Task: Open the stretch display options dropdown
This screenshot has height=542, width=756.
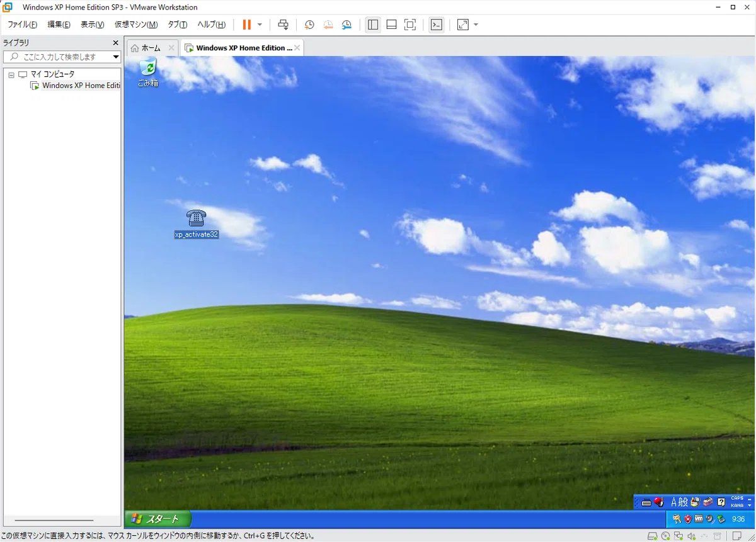Action: click(476, 25)
